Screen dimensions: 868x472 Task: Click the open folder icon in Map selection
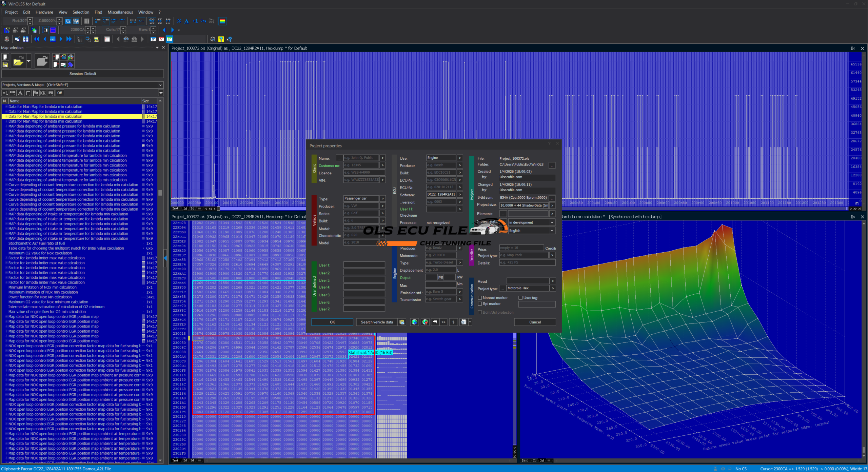coord(18,61)
